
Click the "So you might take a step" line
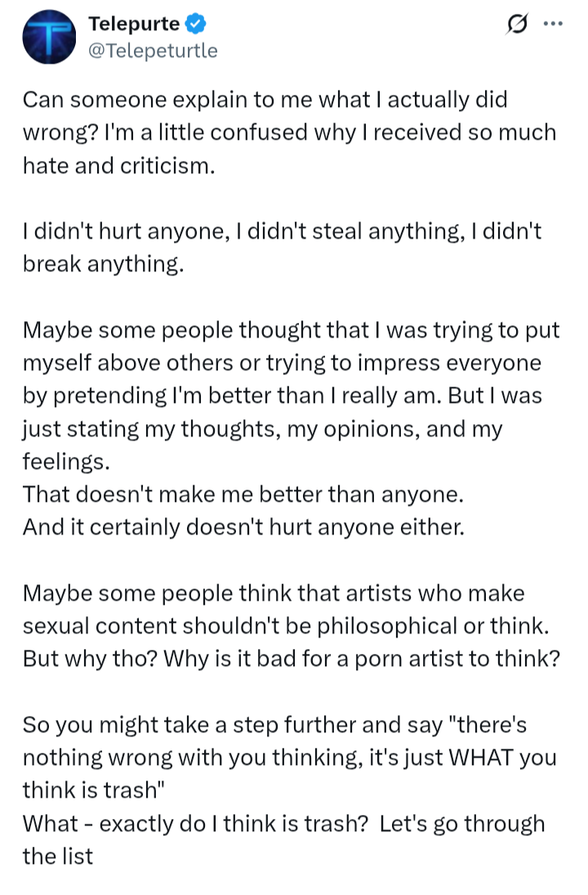pos(274,726)
